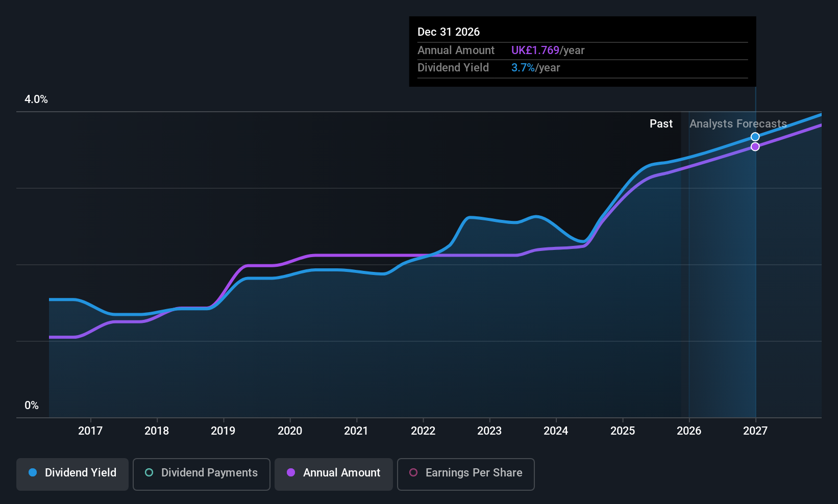This screenshot has width=838, height=504.
Task: Select the blue yield marker on the forecast line
Action: click(x=755, y=136)
